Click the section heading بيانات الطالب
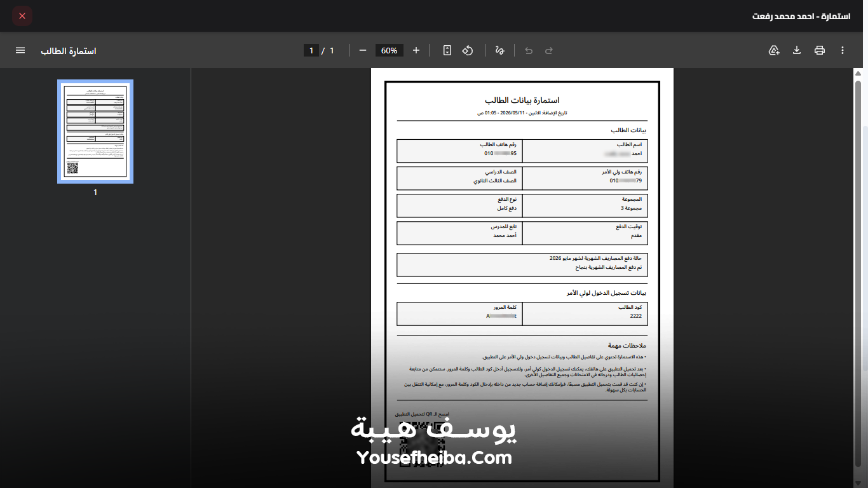 click(628, 130)
